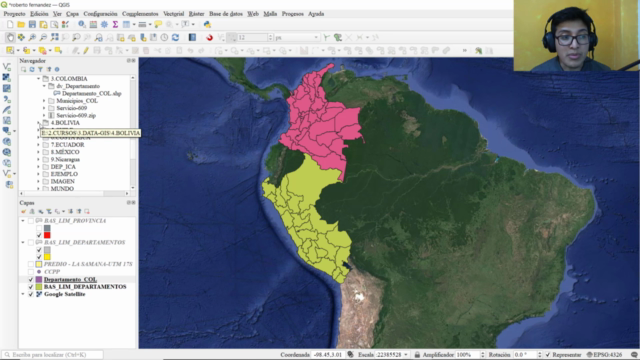
Task: Click the Pan Map to Selection icon
Action: point(21,38)
